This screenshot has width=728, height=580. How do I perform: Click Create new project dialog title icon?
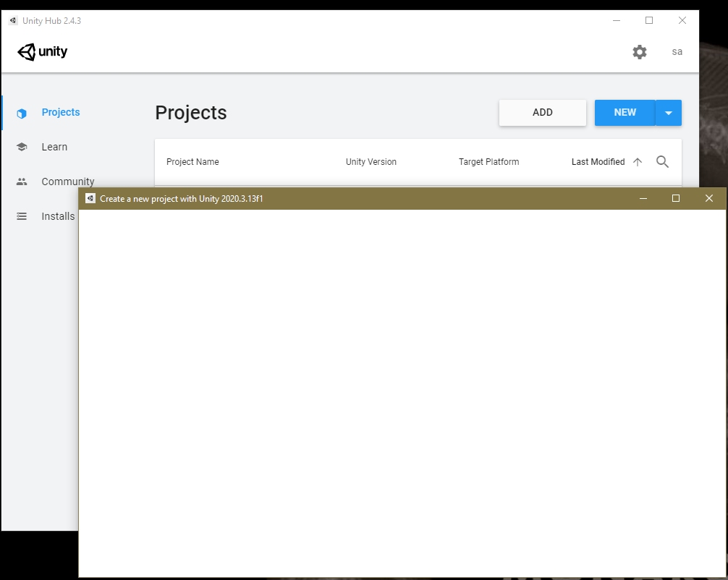point(90,199)
